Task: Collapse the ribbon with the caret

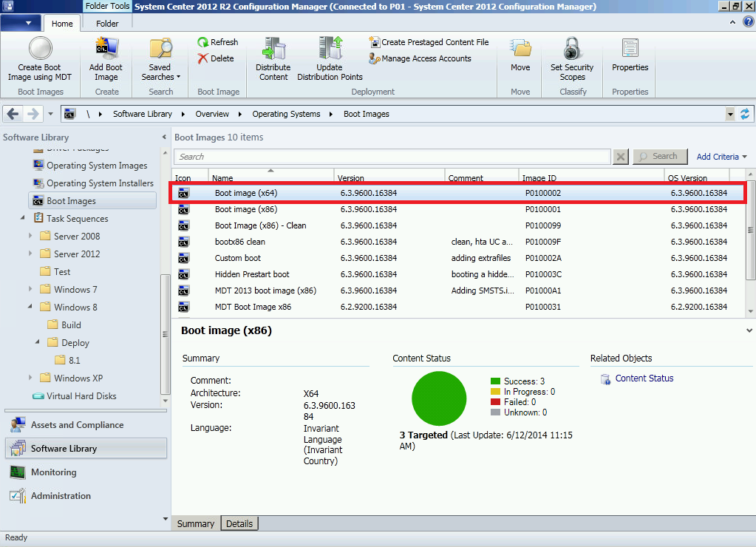Action: [732, 22]
